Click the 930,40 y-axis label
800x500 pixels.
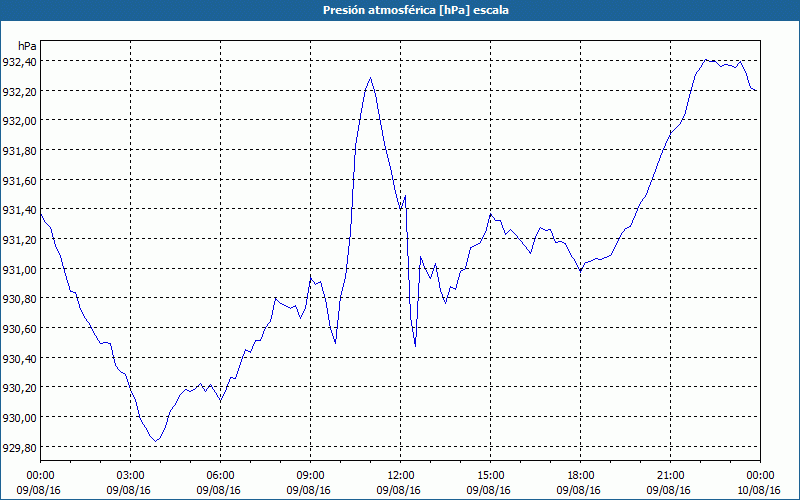point(19,359)
